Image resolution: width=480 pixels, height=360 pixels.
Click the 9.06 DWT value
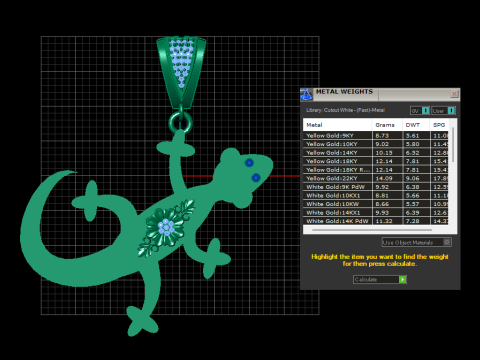coord(412,178)
